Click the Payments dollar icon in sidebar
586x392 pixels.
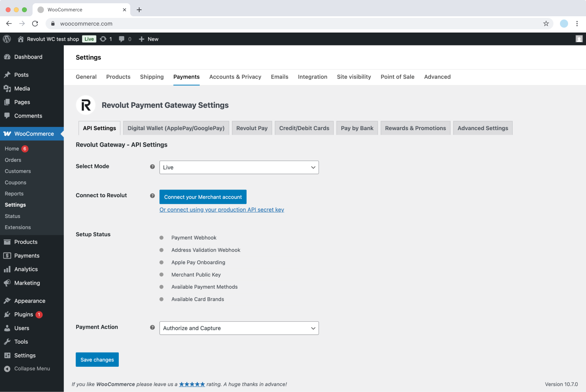point(7,256)
